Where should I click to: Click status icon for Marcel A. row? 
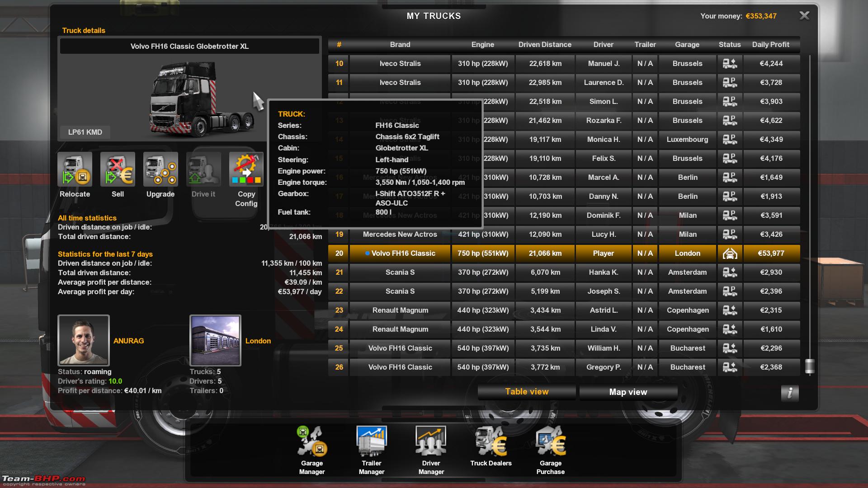point(730,178)
